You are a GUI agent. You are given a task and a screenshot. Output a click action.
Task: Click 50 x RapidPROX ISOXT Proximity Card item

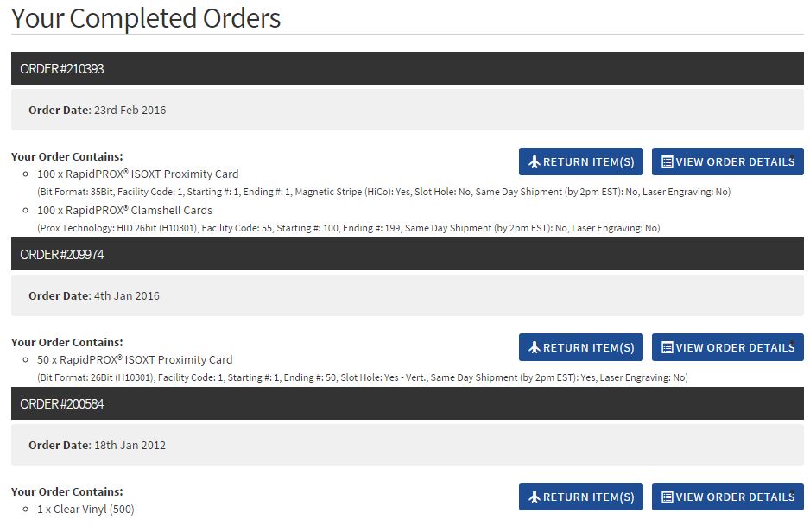[x=135, y=359]
